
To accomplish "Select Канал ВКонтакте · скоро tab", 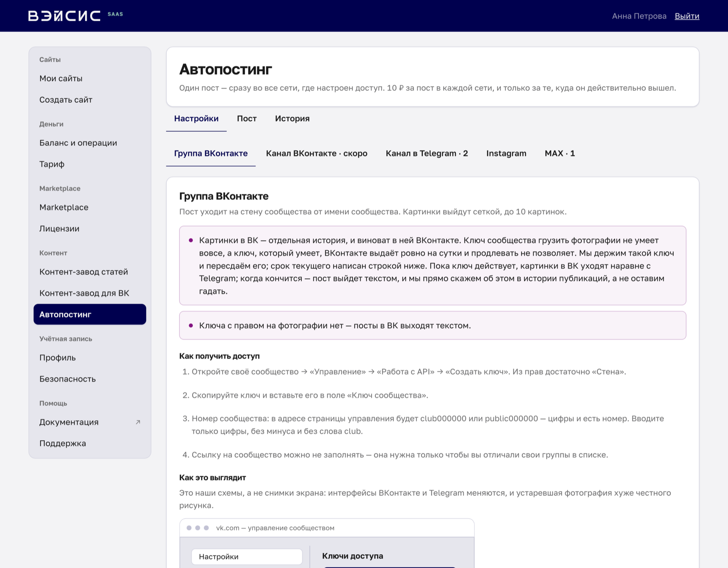I will click(x=317, y=154).
